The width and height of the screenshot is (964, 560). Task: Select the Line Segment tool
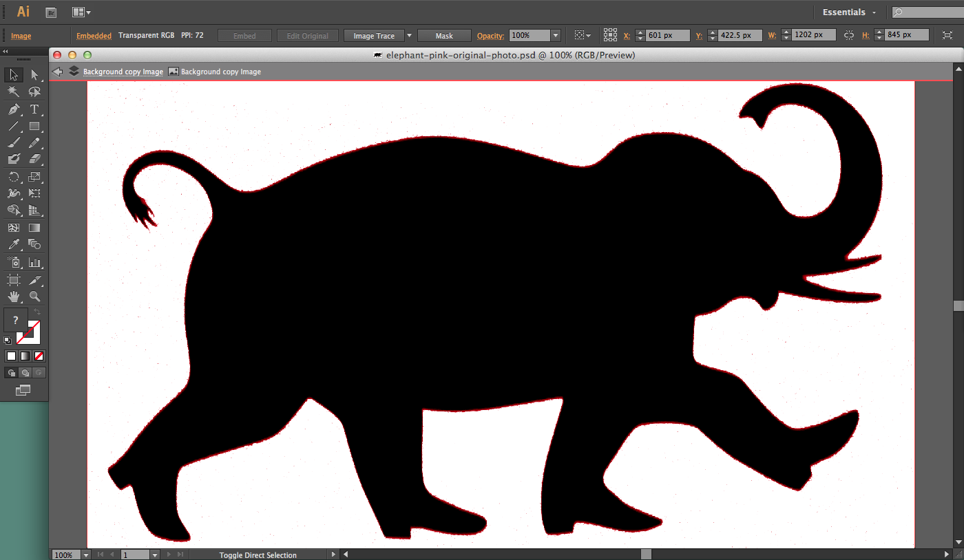pyautogui.click(x=14, y=126)
